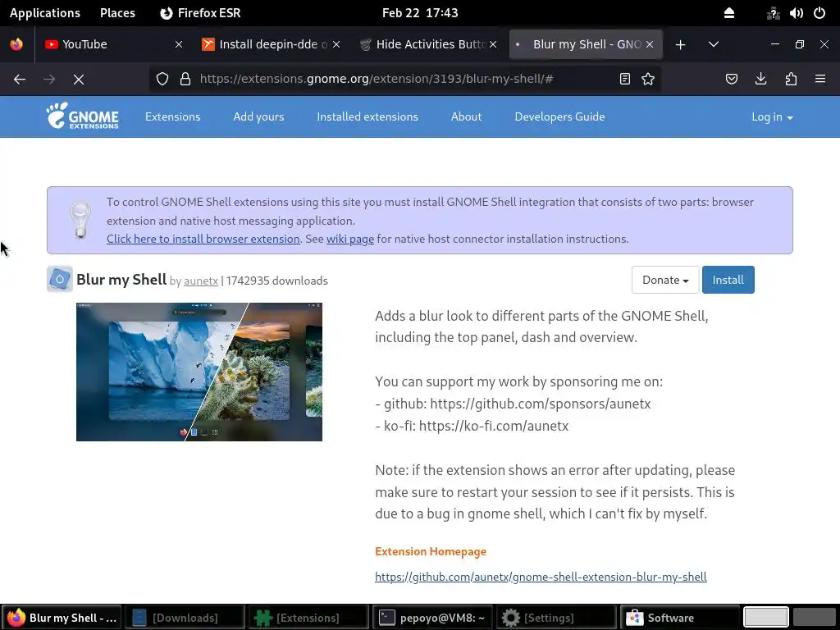Select the Blur my Shell tab
Viewport: 840px width, 630px height.
586,44
